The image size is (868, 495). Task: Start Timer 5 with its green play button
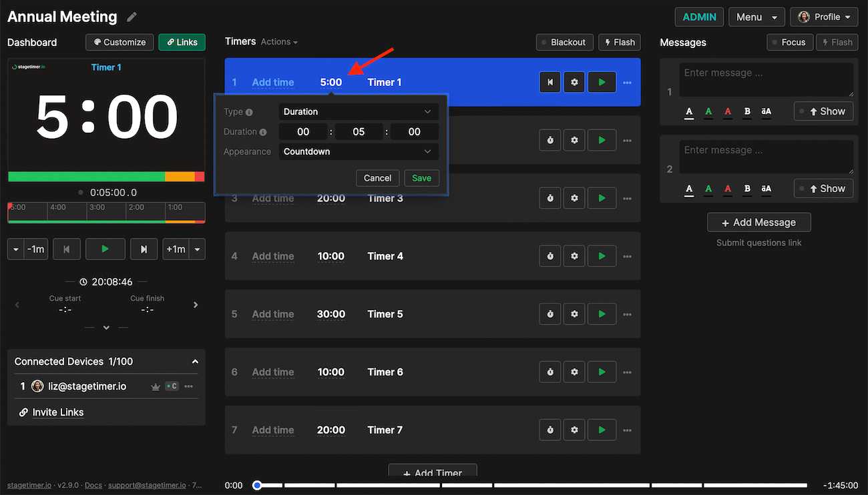click(x=602, y=314)
